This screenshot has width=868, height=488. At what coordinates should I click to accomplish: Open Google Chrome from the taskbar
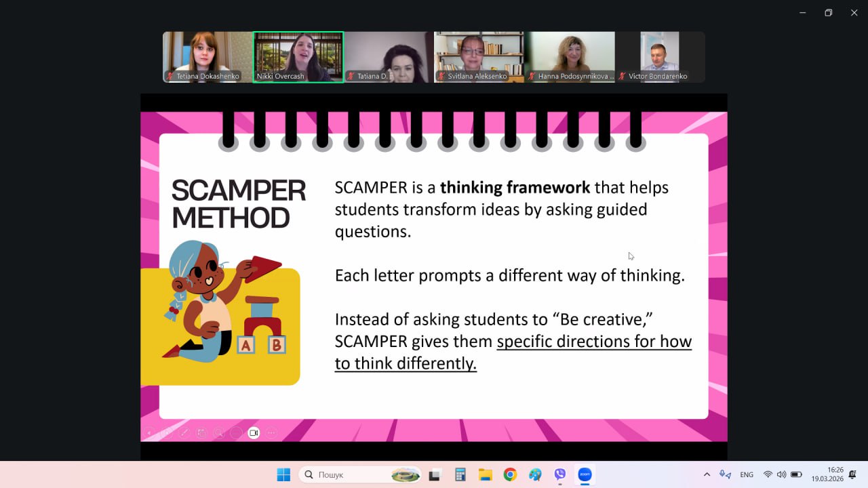[510, 474]
